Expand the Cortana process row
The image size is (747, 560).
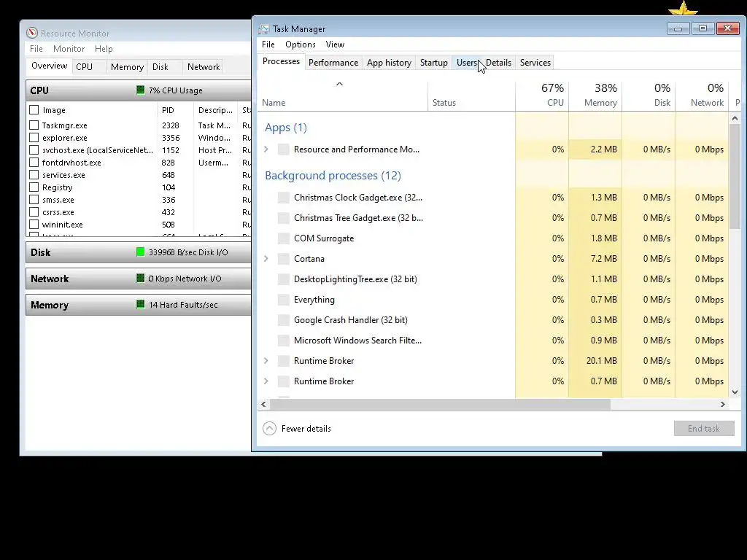[266, 259]
